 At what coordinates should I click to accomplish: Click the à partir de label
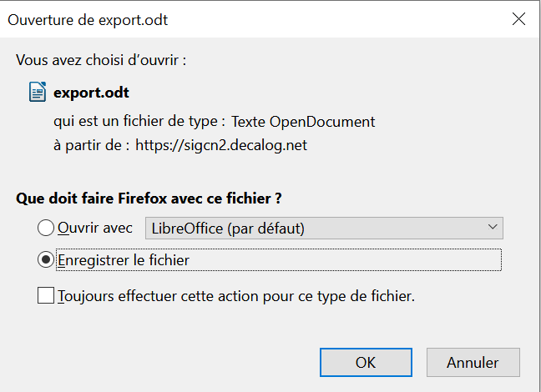[92, 145]
